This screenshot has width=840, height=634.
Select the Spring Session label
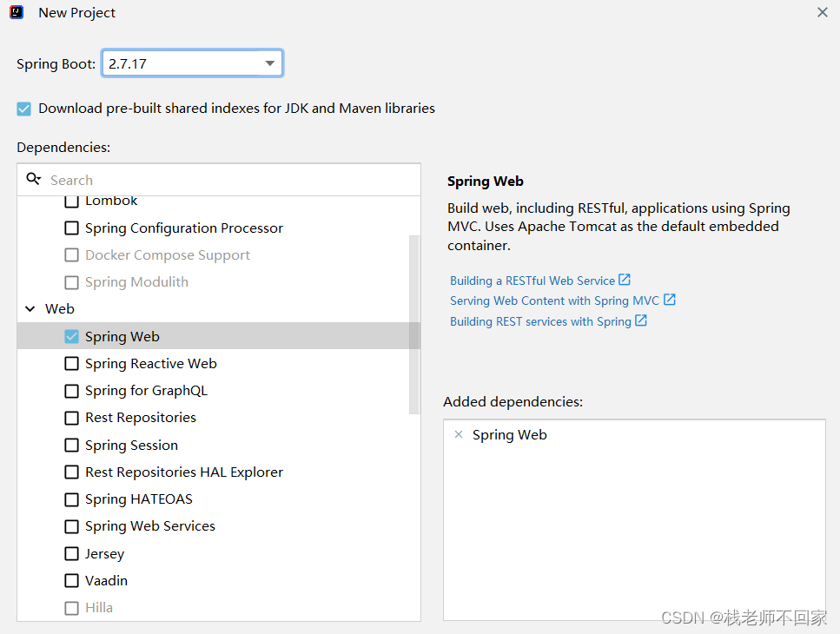pos(132,446)
